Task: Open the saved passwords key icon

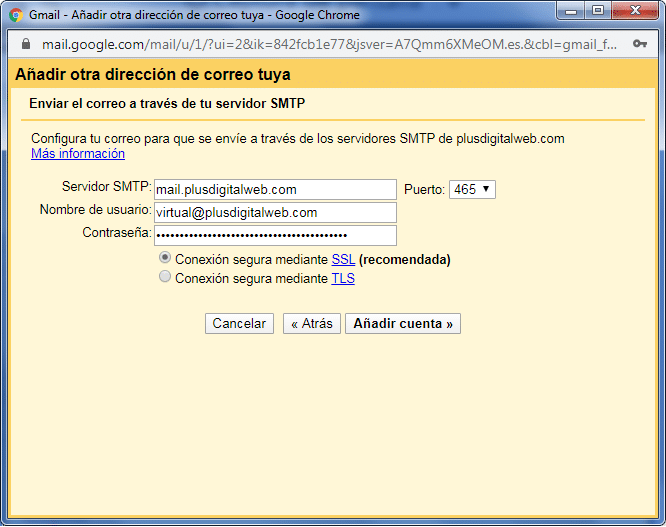Action: point(640,45)
